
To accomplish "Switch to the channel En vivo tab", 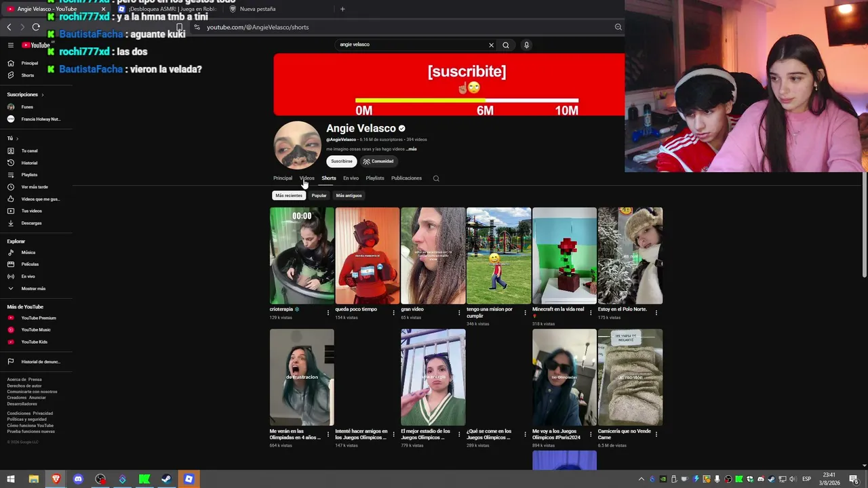I will (x=351, y=178).
